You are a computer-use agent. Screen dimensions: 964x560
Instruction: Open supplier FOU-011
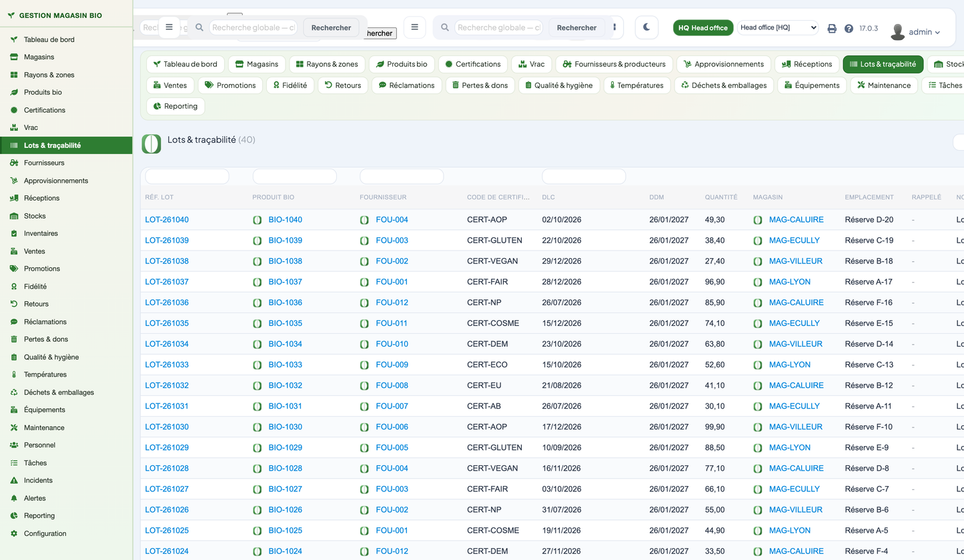click(x=392, y=323)
